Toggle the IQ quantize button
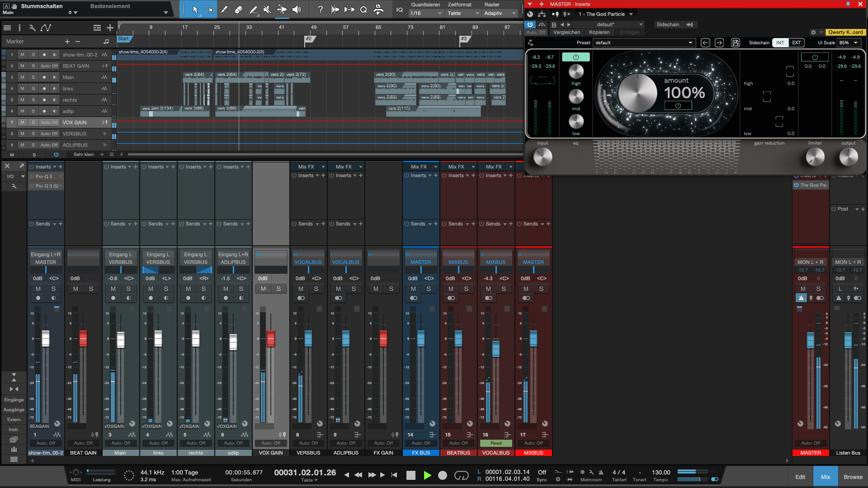The image size is (868, 488). [x=400, y=9]
